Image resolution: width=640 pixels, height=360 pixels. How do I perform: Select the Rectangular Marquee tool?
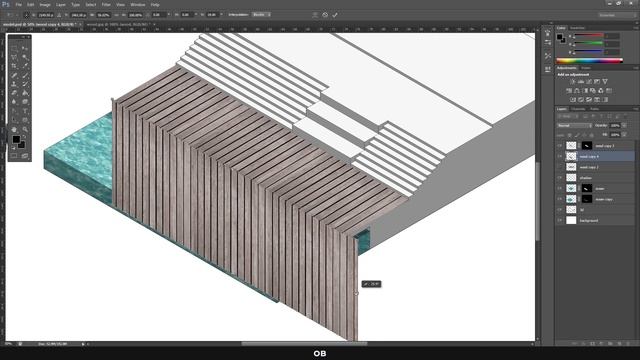[14, 48]
